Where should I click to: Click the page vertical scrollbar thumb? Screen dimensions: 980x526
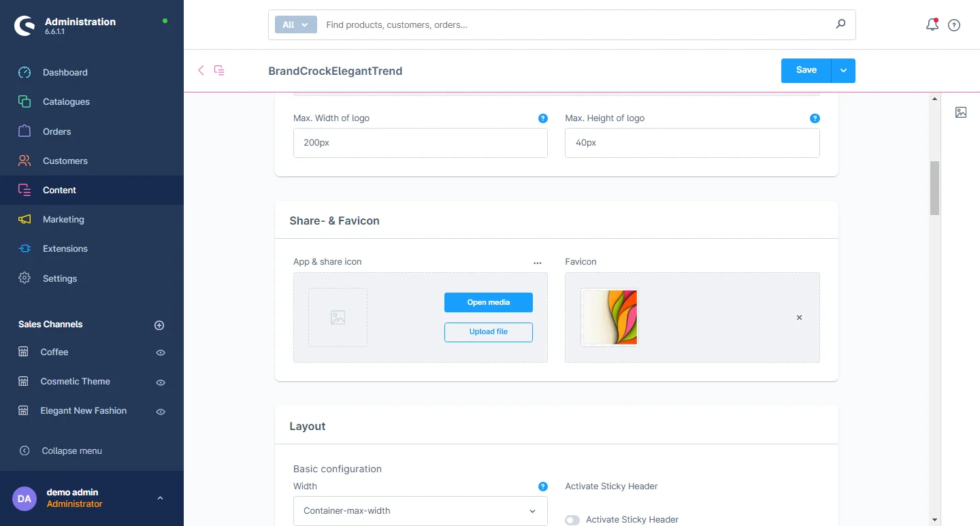point(934,188)
